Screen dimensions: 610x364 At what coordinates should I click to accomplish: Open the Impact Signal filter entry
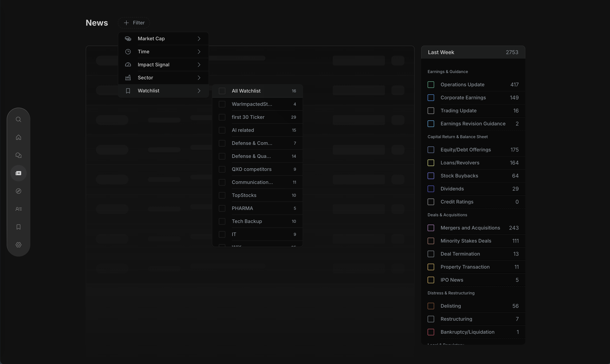pos(163,65)
